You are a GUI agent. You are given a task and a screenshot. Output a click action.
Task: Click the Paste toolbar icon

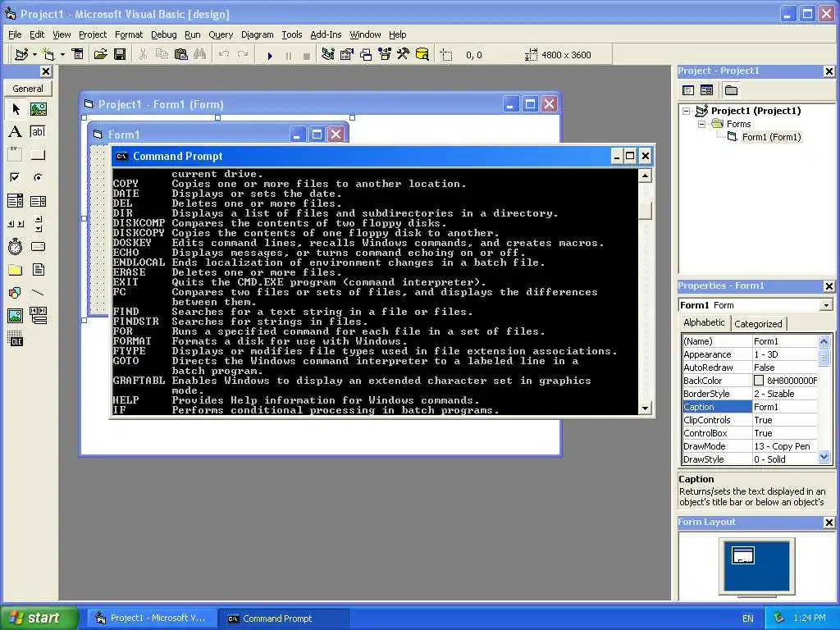click(181, 55)
